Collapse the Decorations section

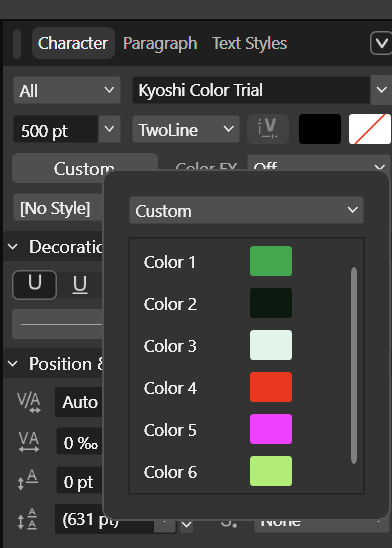tap(13, 247)
